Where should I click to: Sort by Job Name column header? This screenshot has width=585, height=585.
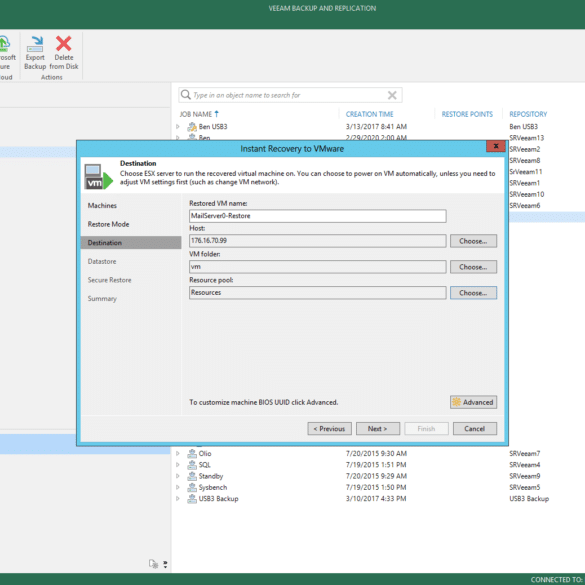(x=199, y=114)
